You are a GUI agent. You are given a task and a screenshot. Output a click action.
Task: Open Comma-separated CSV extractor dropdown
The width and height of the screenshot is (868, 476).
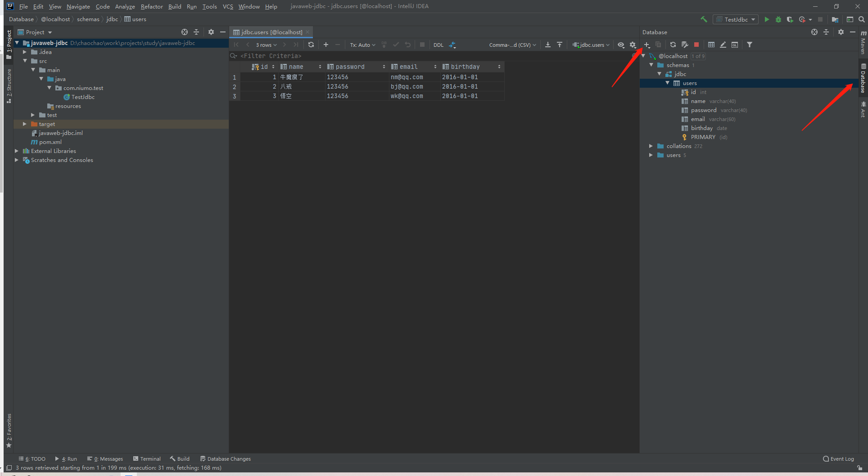tap(512, 45)
